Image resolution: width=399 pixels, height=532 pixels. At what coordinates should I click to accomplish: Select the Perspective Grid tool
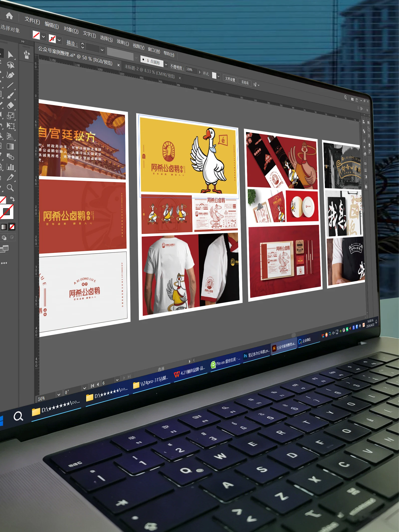[x=10, y=136]
